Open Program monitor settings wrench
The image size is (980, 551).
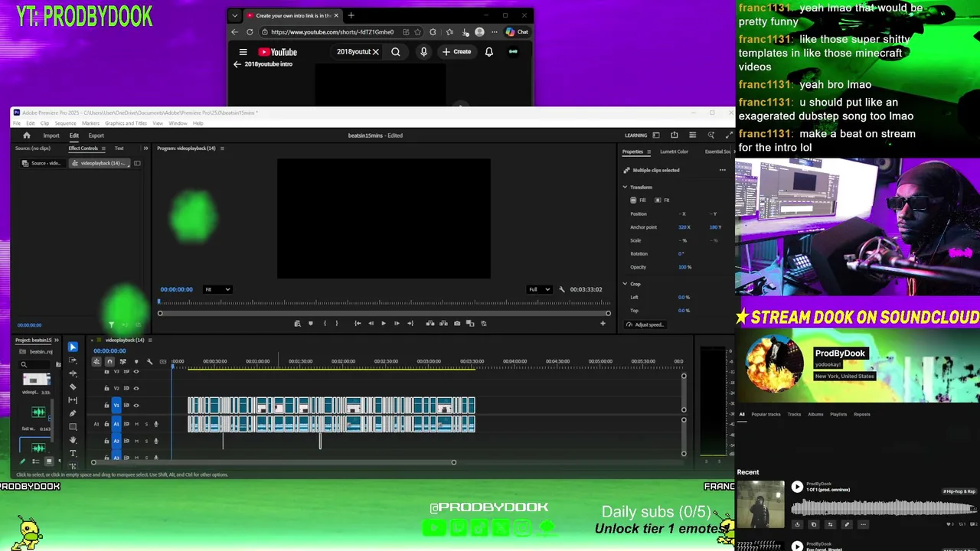[x=562, y=289]
